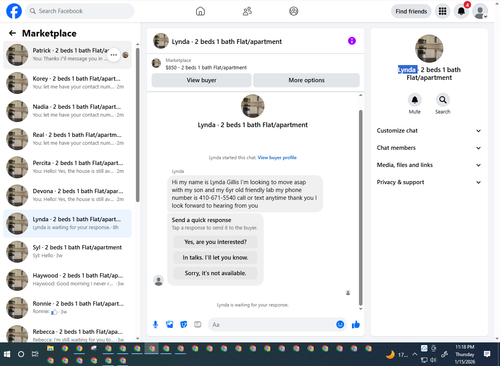
Task: Send a thumbs-up like
Action: (356, 324)
